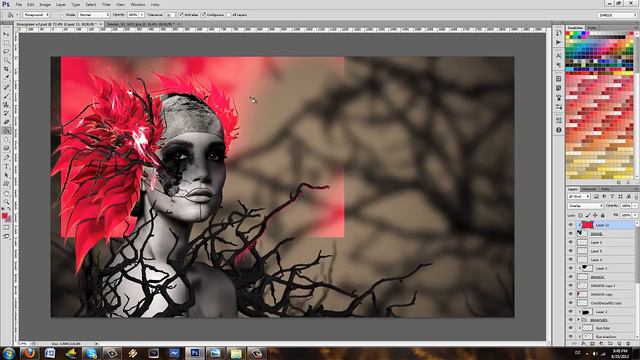Select the Clone Stamp tool

[x=6, y=104]
